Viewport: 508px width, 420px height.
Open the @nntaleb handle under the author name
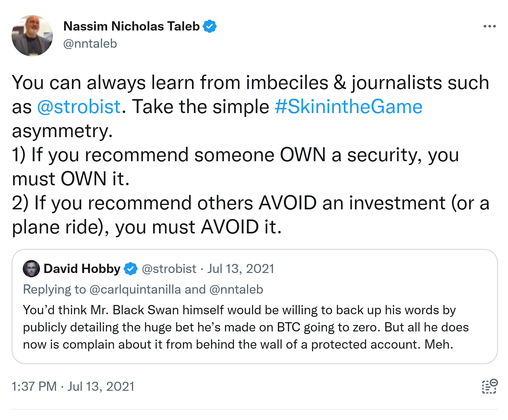tap(90, 44)
